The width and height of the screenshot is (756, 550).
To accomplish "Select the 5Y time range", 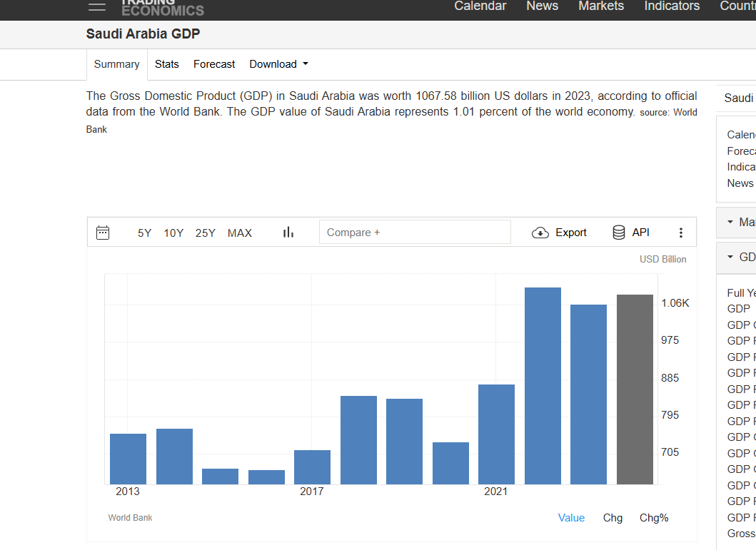I will tap(144, 233).
